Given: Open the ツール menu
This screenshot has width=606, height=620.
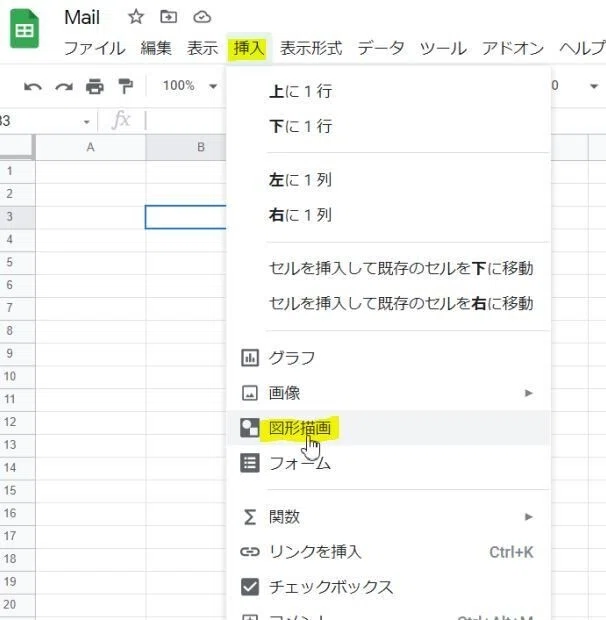Looking at the screenshot, I should tap(443, 48).
